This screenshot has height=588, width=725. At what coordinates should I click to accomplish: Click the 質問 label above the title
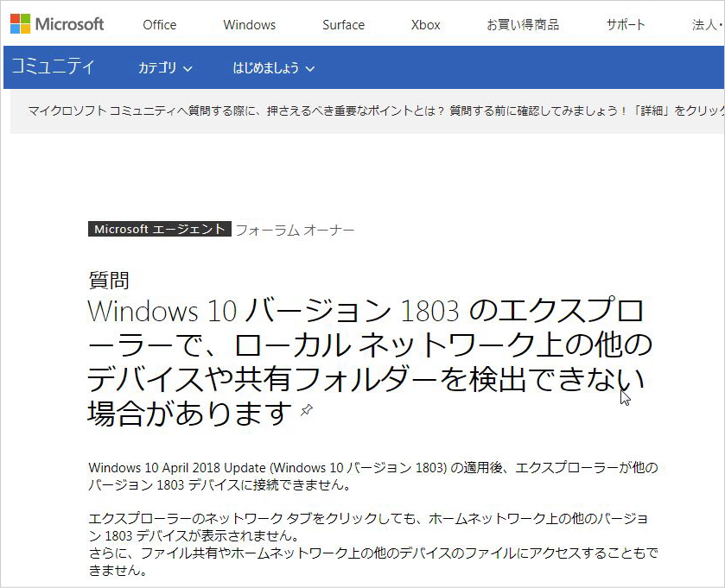(x=109, y=280)
